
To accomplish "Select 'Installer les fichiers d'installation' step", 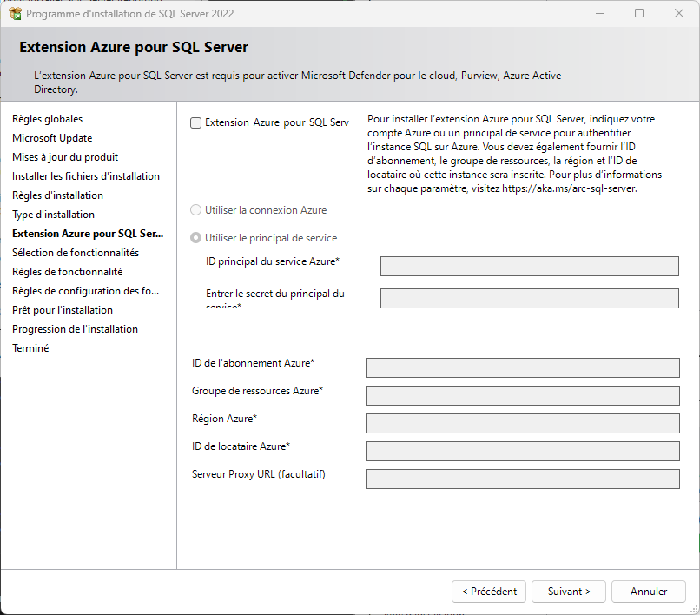I will click(86, 176).
